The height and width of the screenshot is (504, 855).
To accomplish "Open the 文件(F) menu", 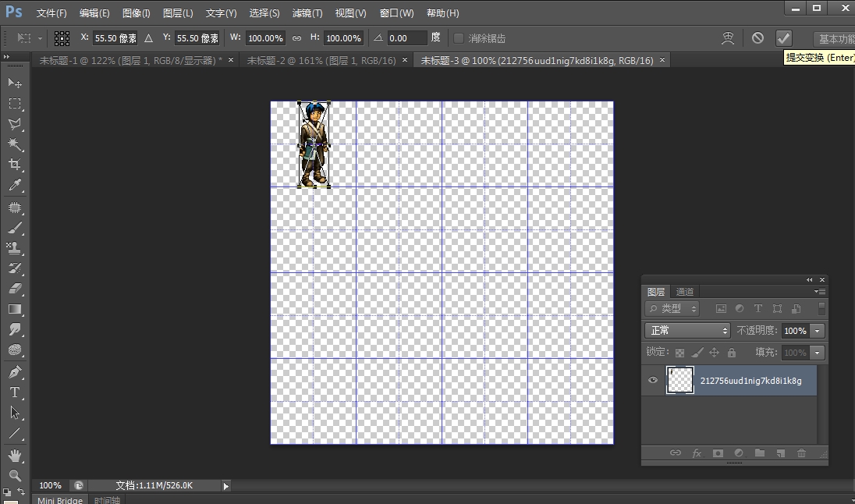I will [x=51, y=12].
